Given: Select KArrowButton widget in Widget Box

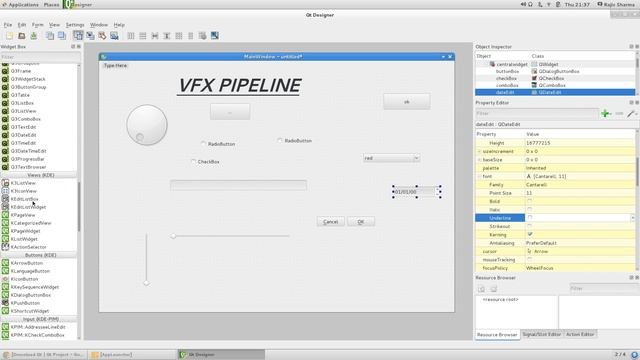Looking at the screenshot, I should [27, 263].
